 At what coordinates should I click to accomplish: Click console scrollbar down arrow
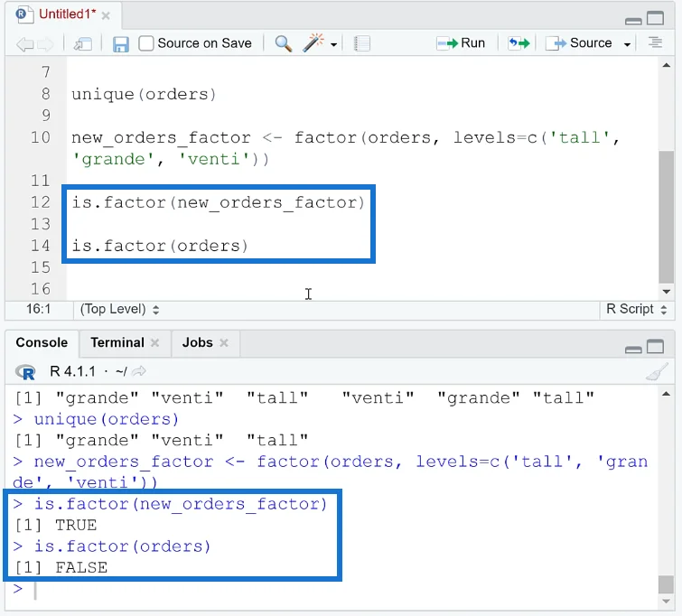pyautogui.click(x=666, y=602)
